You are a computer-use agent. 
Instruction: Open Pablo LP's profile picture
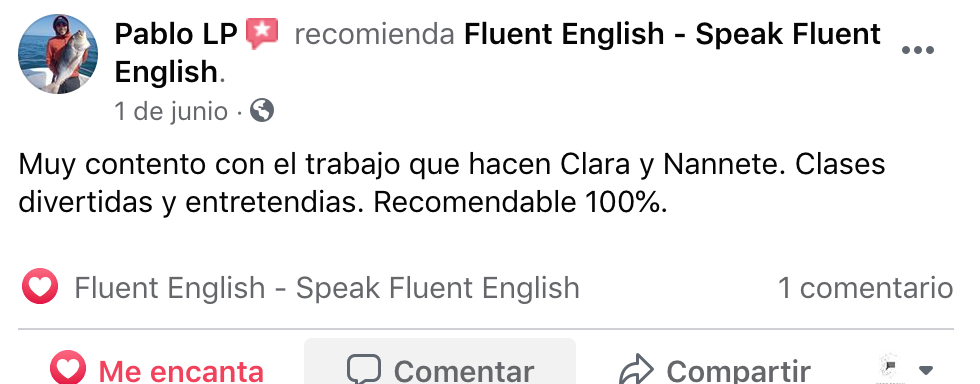pyautogui.click(x=58, y=54)
